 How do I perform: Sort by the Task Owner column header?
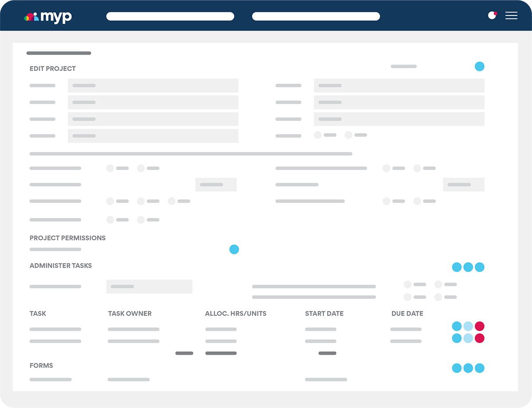130,314
